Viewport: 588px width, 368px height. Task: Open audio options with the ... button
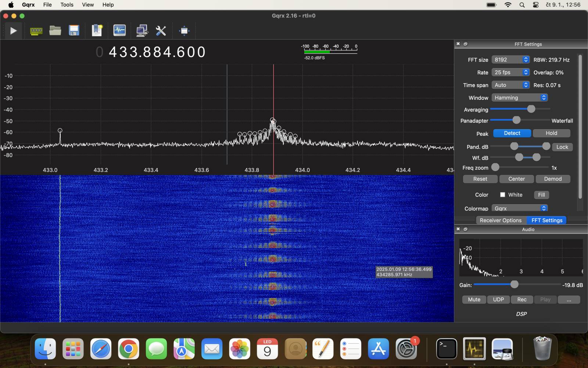point(569,300)
